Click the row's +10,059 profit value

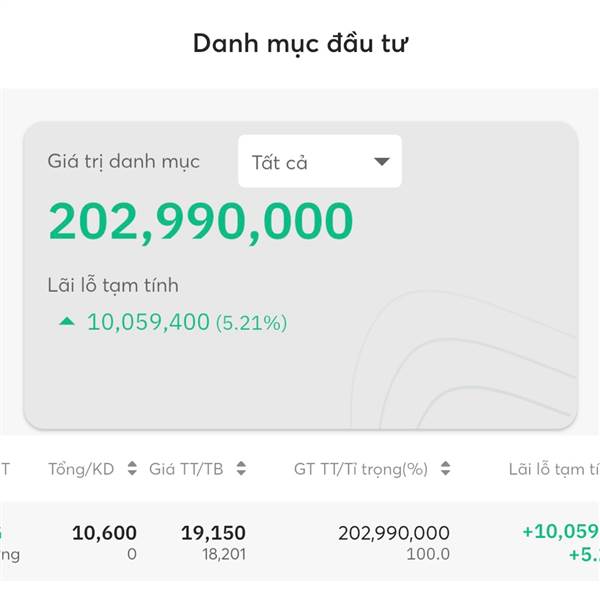pyautogui.click(x=561, y=532)
